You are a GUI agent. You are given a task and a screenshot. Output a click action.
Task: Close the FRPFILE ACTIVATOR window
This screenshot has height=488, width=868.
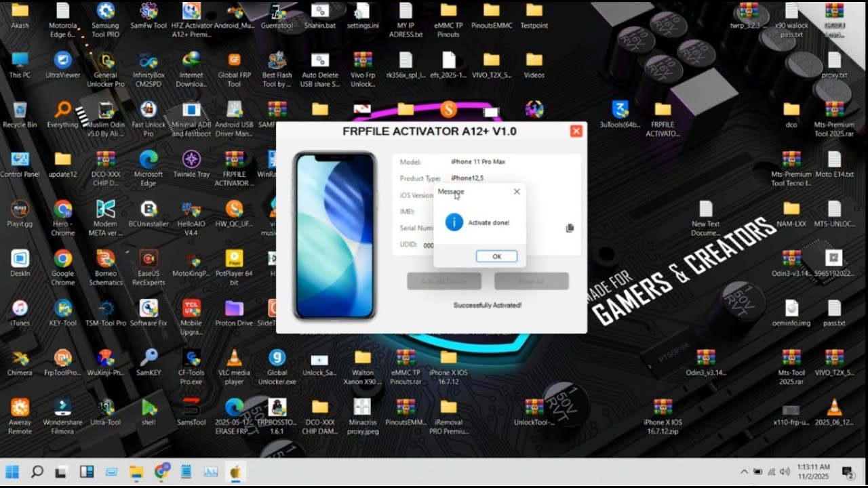tap(576, 131)
